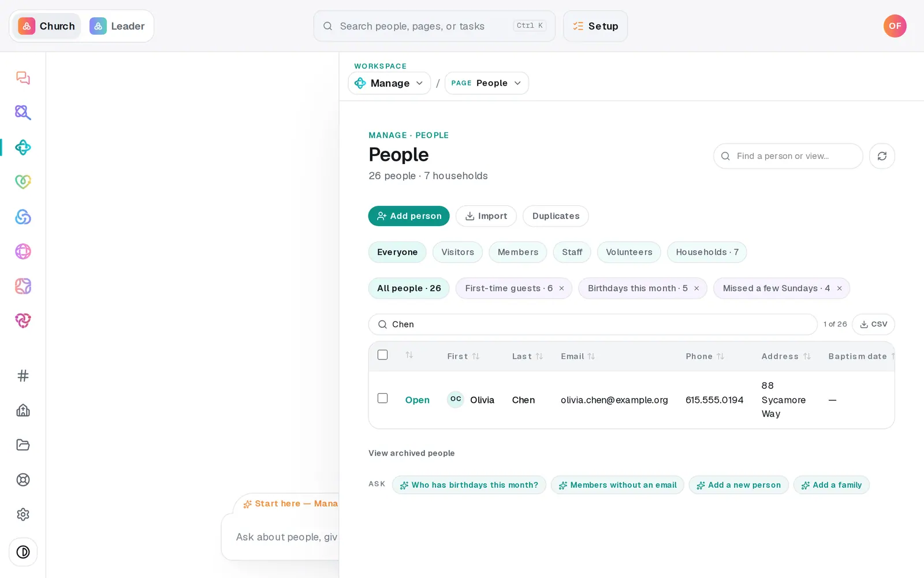Open the heart care sidebar icon
Image resolution: width=924 pixels, height=578 pixels.
click(23, 181)
